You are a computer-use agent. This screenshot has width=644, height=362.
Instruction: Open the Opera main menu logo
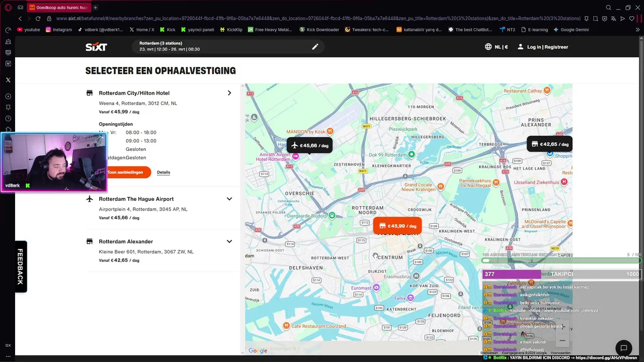click(x=8, y=8)
